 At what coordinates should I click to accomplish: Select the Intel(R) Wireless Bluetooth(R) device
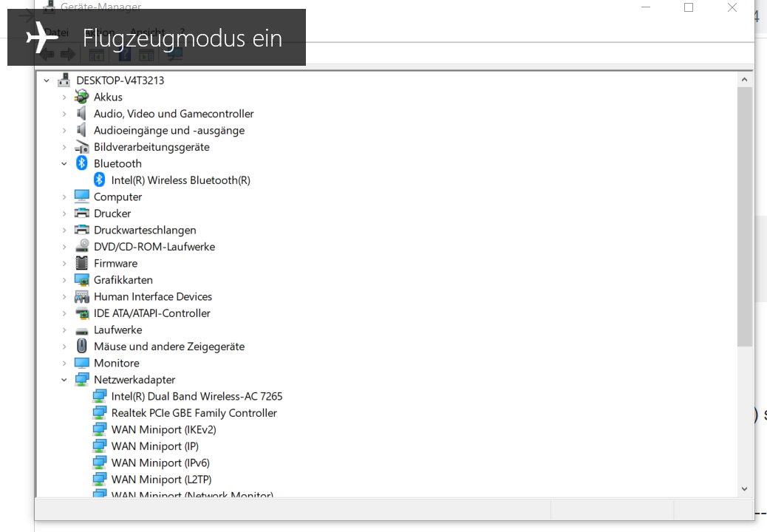pyautogui.click(x=180, y=180)
